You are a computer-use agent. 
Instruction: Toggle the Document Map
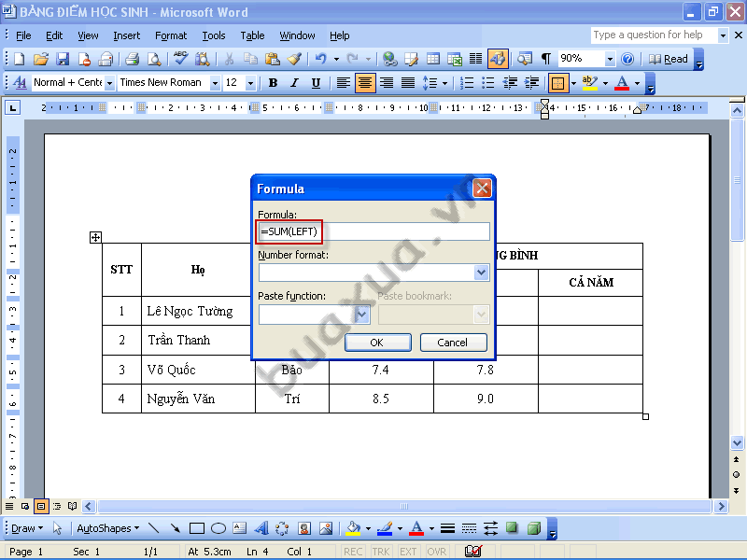point(525,59)
